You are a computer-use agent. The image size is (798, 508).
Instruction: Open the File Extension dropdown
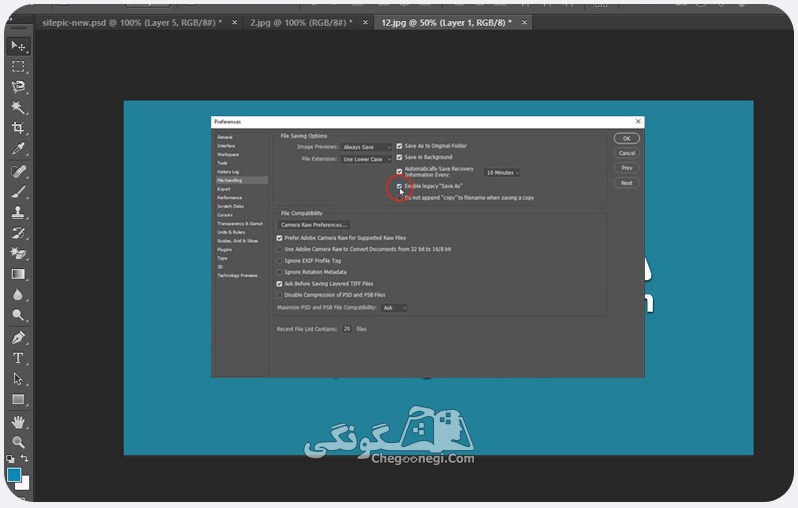tap(366, 159)
